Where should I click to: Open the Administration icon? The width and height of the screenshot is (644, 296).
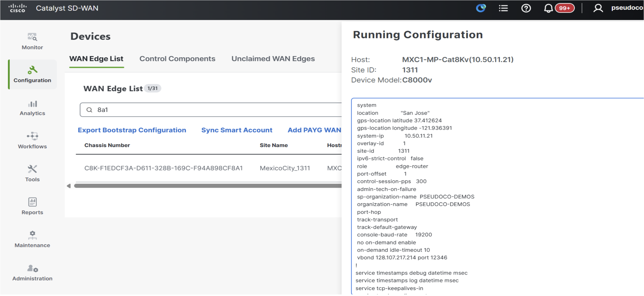coord(33,268)
